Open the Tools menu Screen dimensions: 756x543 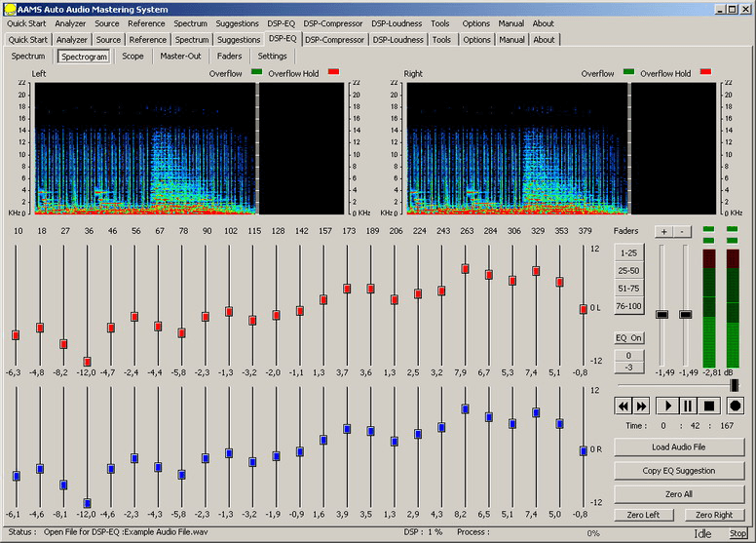(439, 23)
